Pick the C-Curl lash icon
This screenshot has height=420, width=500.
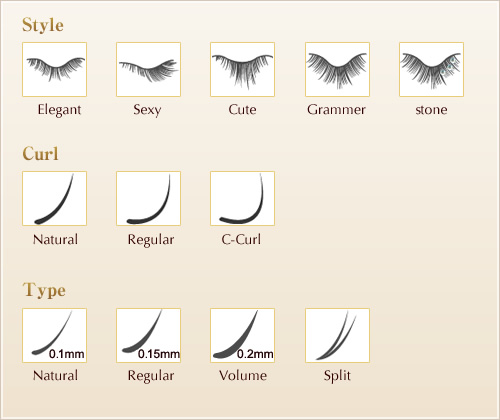(242, 199)
